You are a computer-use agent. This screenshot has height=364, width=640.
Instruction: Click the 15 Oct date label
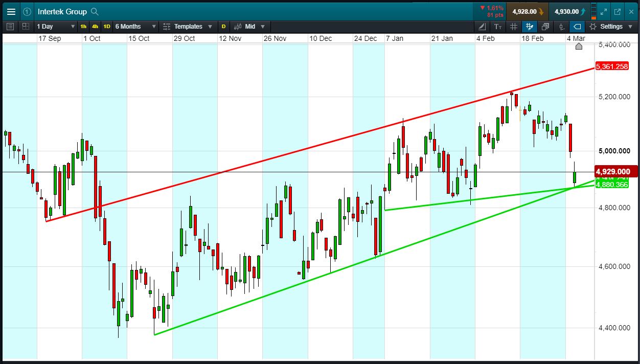pyautogui.click(x=139, y=38)
